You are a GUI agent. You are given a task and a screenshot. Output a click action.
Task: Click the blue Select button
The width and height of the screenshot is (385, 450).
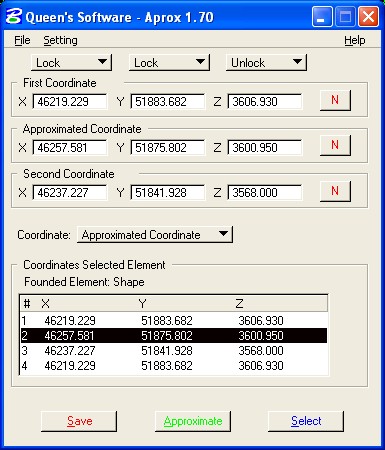click(x=306, y=421)
